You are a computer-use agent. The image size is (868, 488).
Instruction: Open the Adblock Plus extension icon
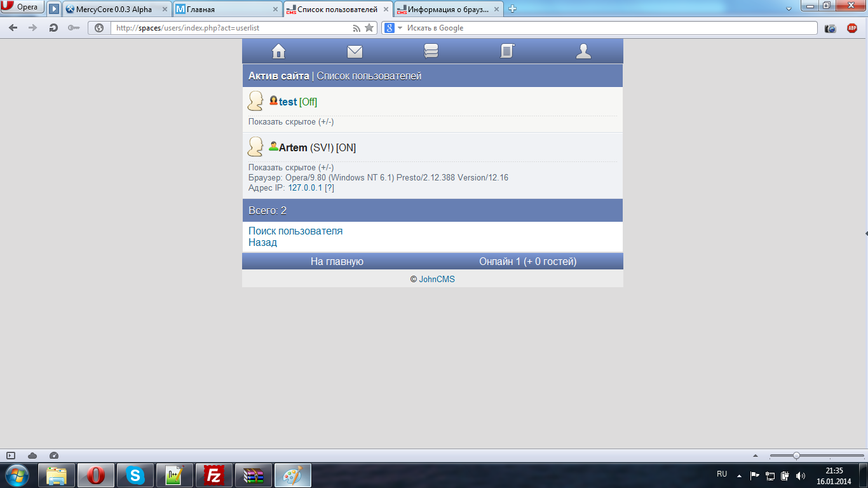[x=852, y=28]
